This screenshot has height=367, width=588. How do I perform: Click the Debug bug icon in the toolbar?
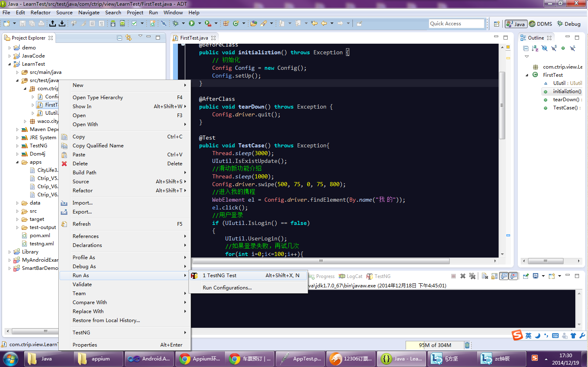(x=175, y=24)
